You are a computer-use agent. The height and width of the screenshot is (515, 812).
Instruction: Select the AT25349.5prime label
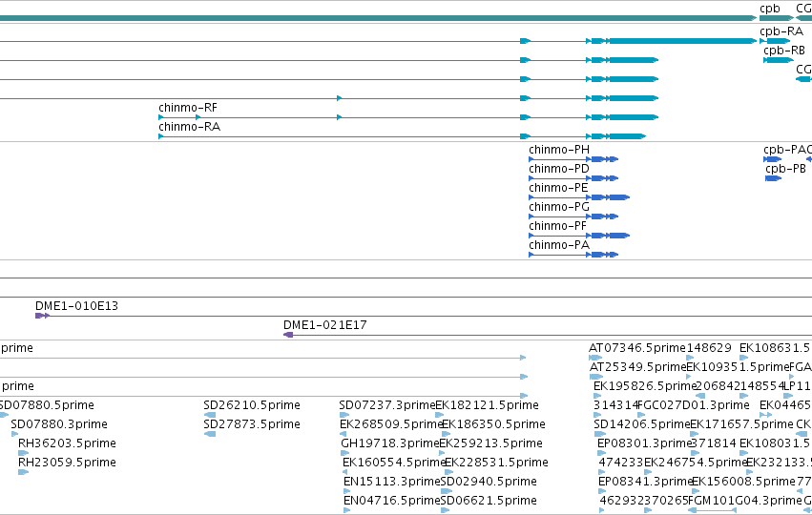[x=638, y=367]
